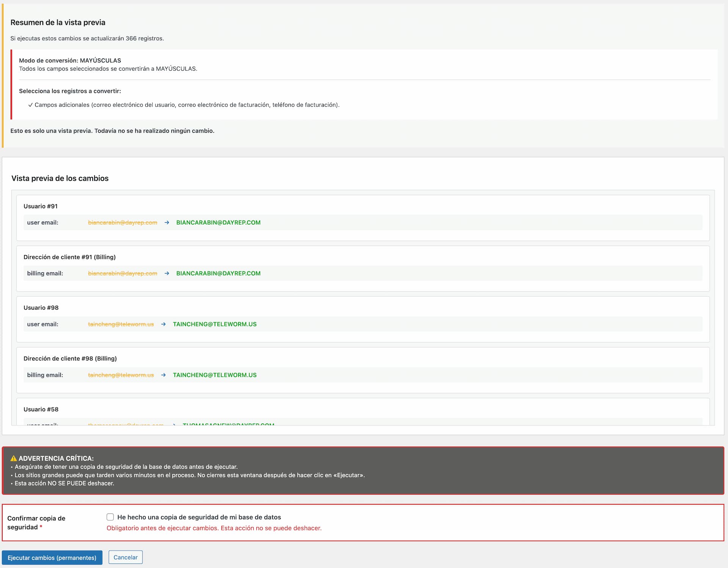Click the Usuario #58 card heading
The image size is (728, 568).
(41, 409)
